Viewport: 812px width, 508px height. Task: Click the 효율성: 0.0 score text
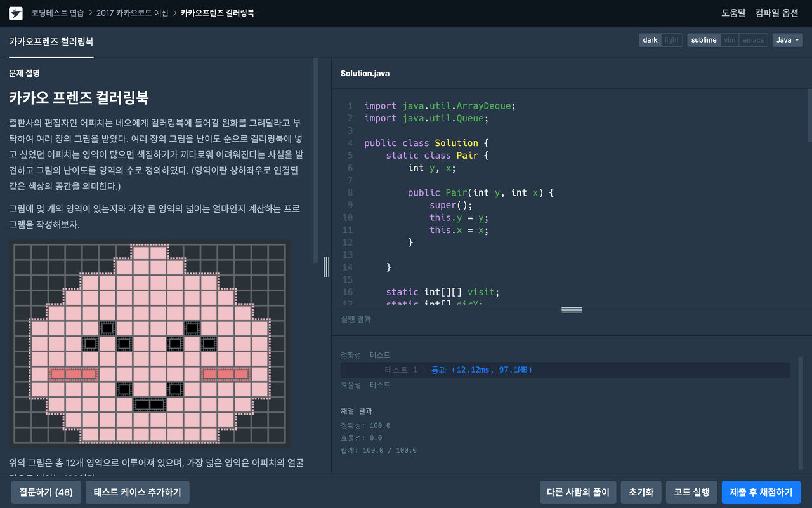pos(361,438)
